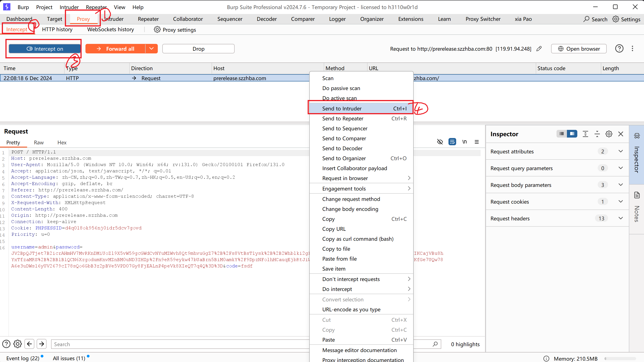The image size is (644, 362).
Task: Expand the Request cookies section
Action: coord(620,202)
